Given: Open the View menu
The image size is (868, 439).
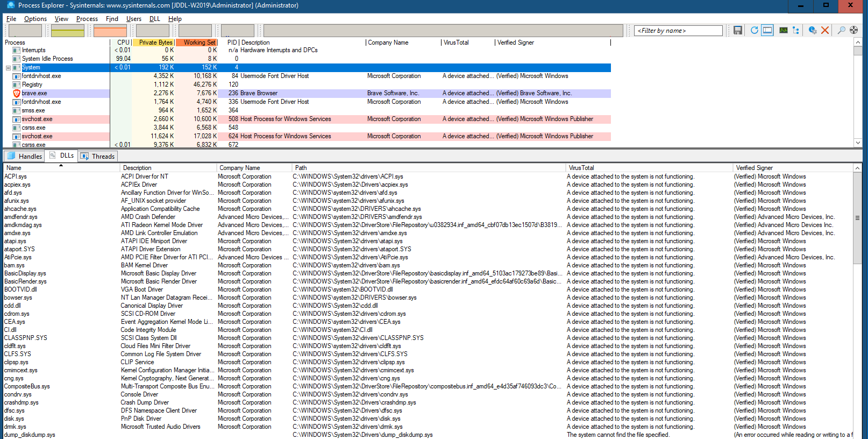Looking at the screenshot, I should click(61, 19).
